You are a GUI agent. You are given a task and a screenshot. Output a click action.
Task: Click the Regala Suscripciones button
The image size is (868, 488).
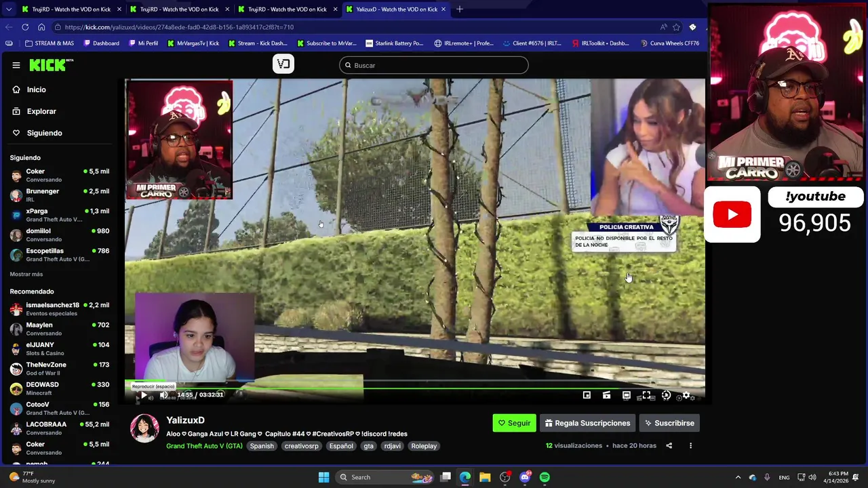(x=587, y=423)
